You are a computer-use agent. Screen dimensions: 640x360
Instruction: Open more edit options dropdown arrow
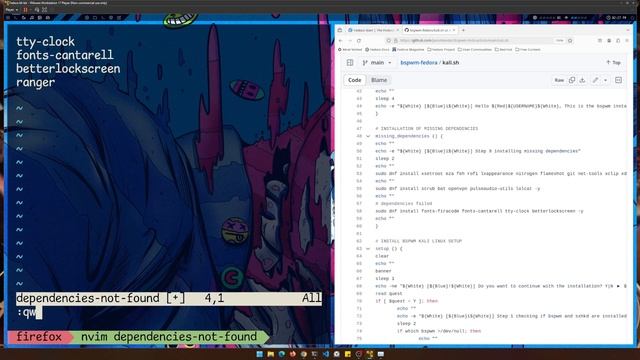click(x=605, y=80)
